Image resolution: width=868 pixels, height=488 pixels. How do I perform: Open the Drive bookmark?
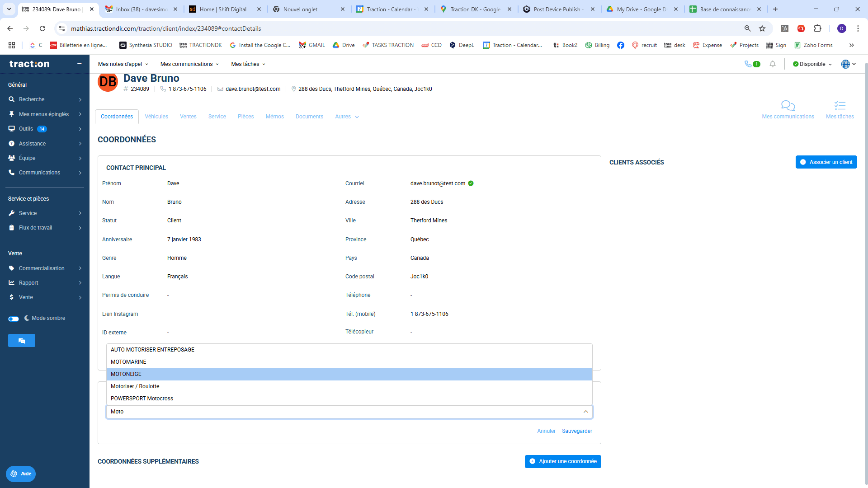tap(344, 45)
